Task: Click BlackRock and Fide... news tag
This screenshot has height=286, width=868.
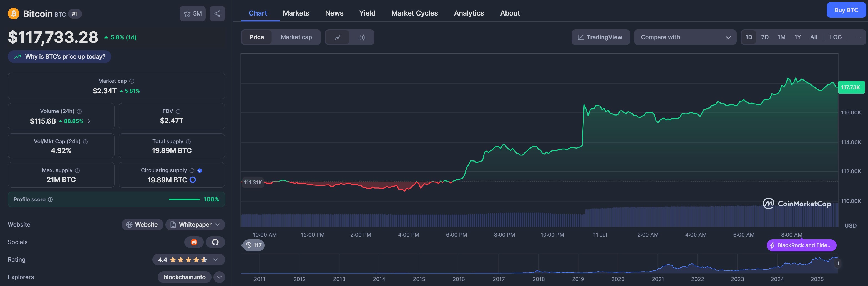Action: (801, 245)
